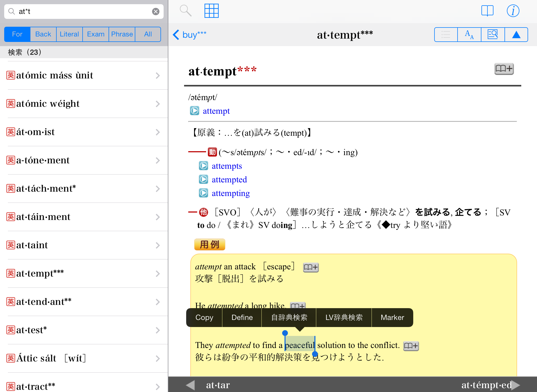Add the at·tempt headword to the wordbook

click(x=504, y=69)
